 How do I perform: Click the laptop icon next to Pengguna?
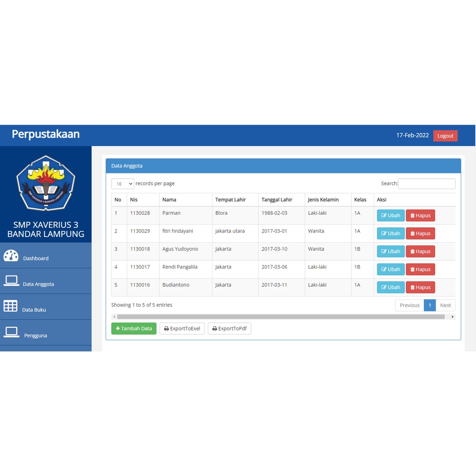[x=12, y=332]
